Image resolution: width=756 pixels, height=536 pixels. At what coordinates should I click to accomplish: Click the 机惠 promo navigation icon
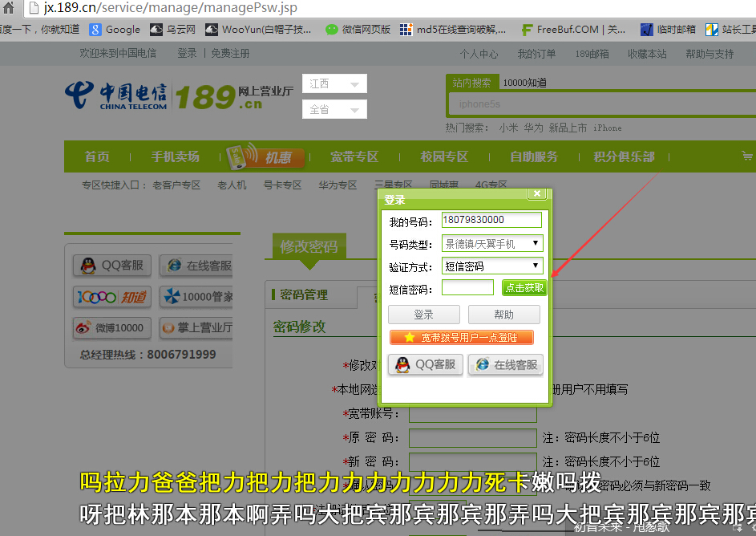tap(265, 156)
